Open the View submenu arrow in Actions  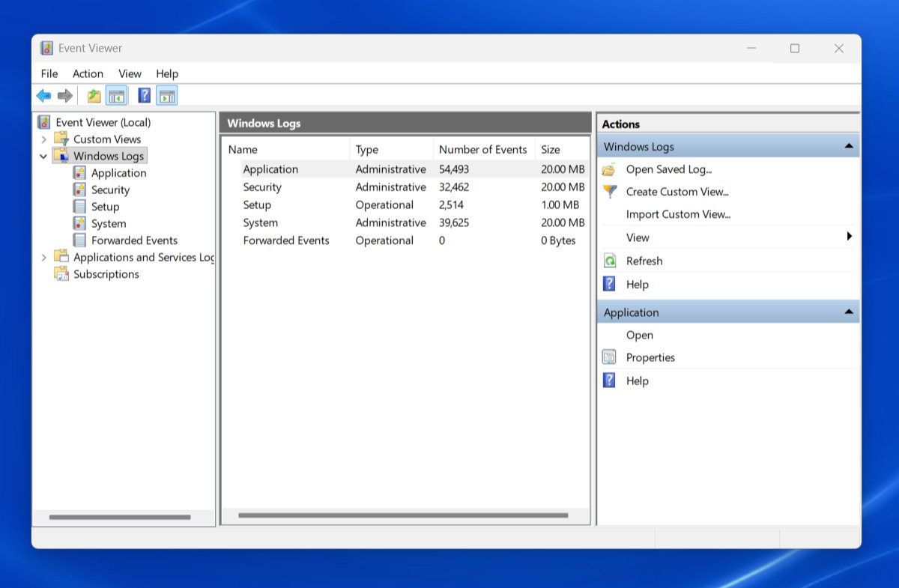point(850,237)
